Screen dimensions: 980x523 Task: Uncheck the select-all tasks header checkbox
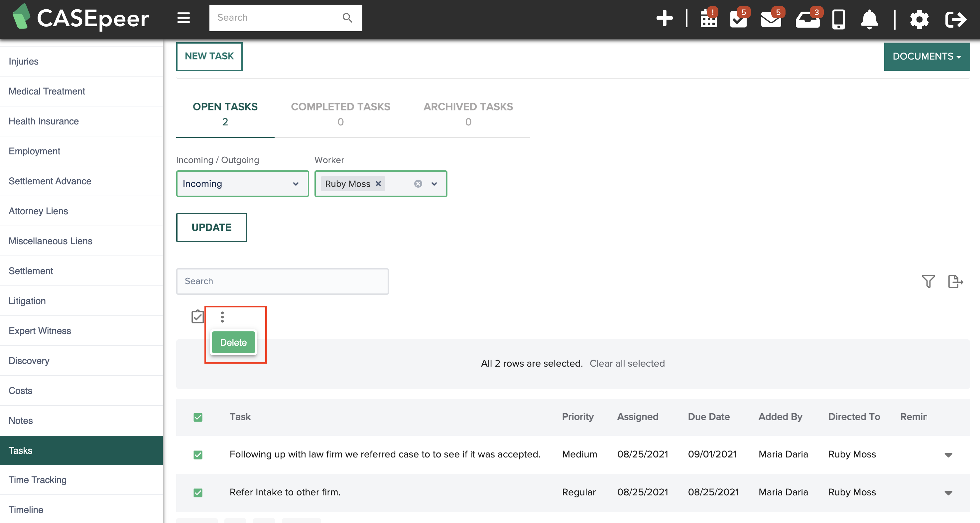[x=198, y=417]
